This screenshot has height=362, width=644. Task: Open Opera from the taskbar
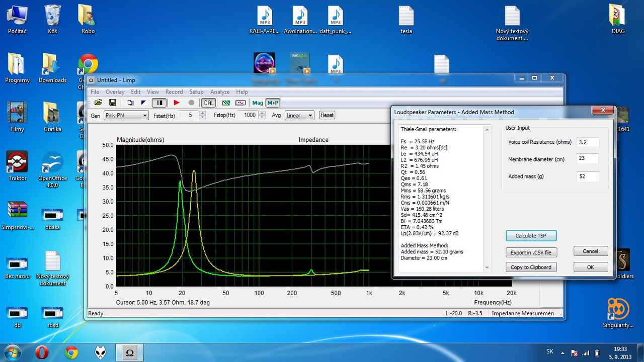[42, 353]
